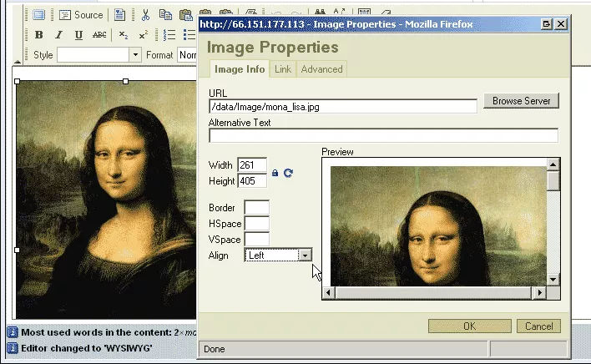Toggle the lock aspect ratio padlock
The image size is (591, 364).
pyautogui.click(x=275, y=173)
